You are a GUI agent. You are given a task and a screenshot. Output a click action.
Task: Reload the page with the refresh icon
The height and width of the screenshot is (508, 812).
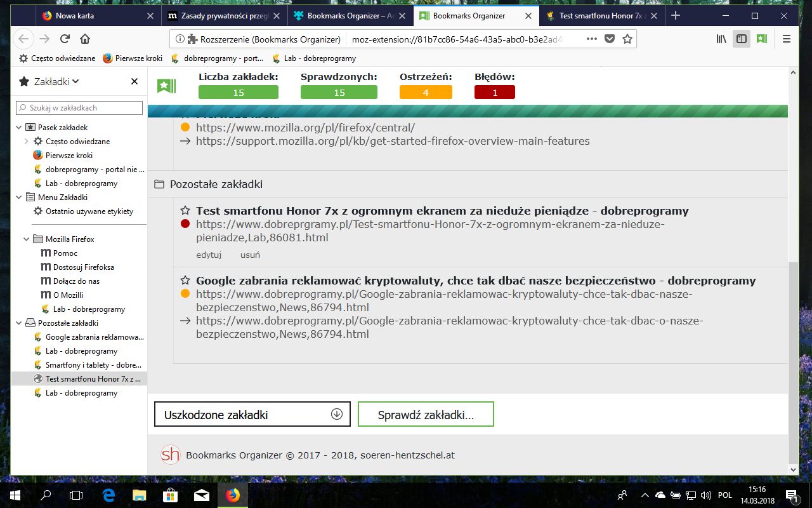[65, 39]
